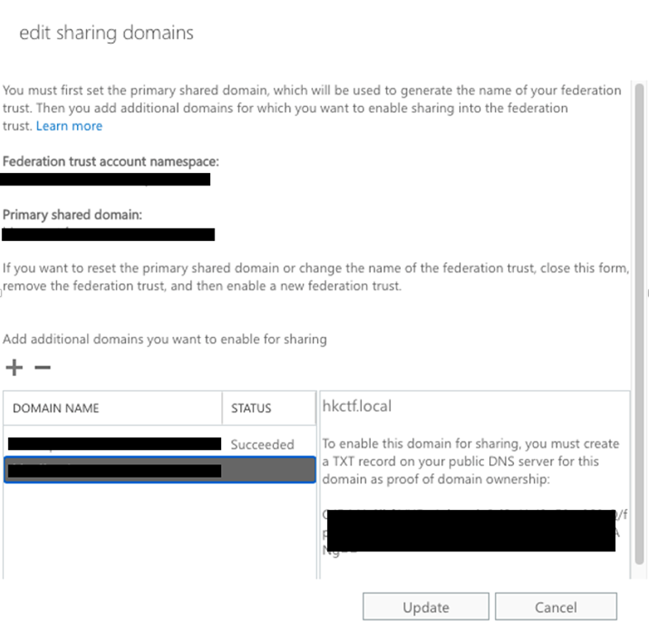Click the Primary shared domain label
Image resolution: width=649 pixels, height=644 pixels.
coord(73,215)
